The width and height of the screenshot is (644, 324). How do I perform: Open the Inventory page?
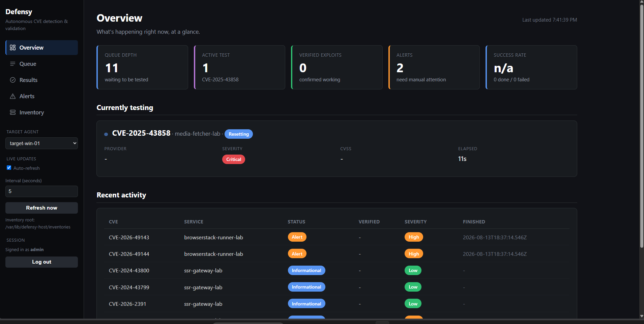pyautogui.click(x=41, y=112)
